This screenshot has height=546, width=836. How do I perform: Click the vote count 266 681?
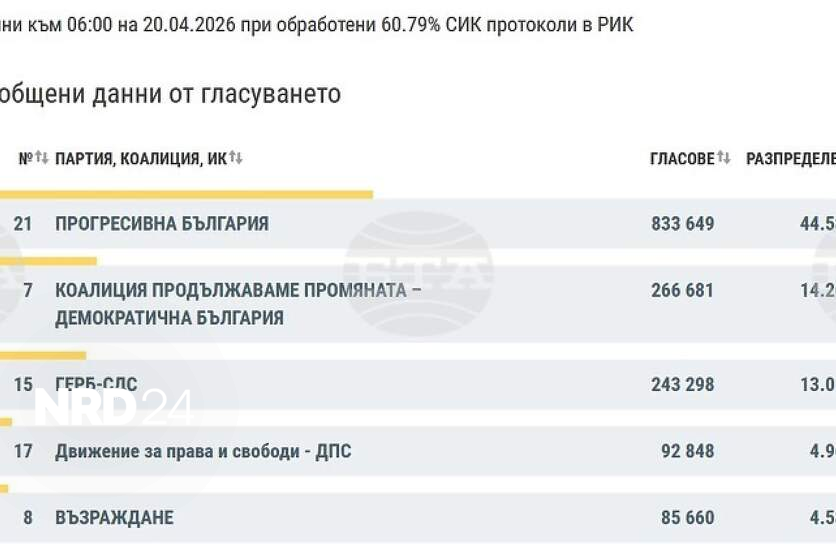click(x=682, y=291)
